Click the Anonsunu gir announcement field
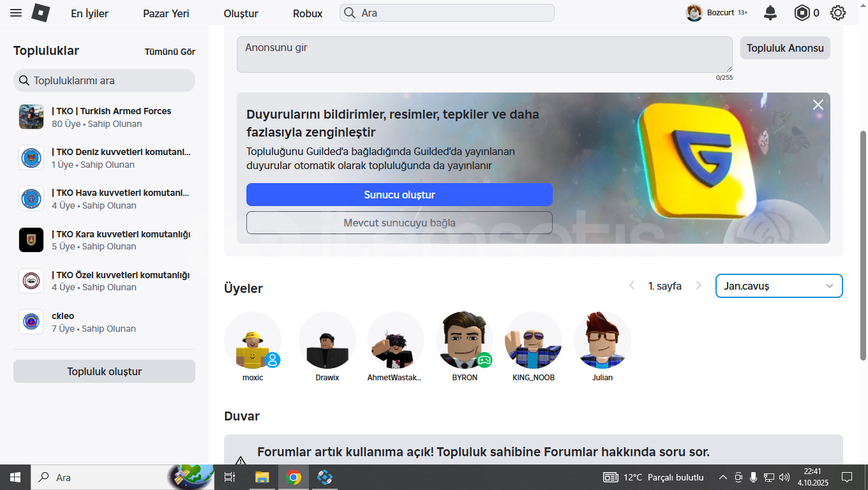The height and width of the screenshot is (490, 868). [x=484, y=54]
